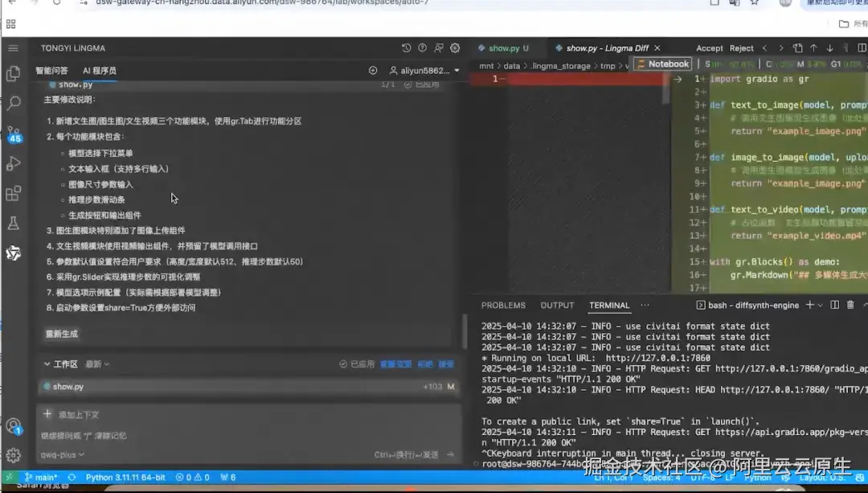Switch to OUTPUT panel tab
The width and height of the screenshot is (868, 493).
(x=557, y=306)
